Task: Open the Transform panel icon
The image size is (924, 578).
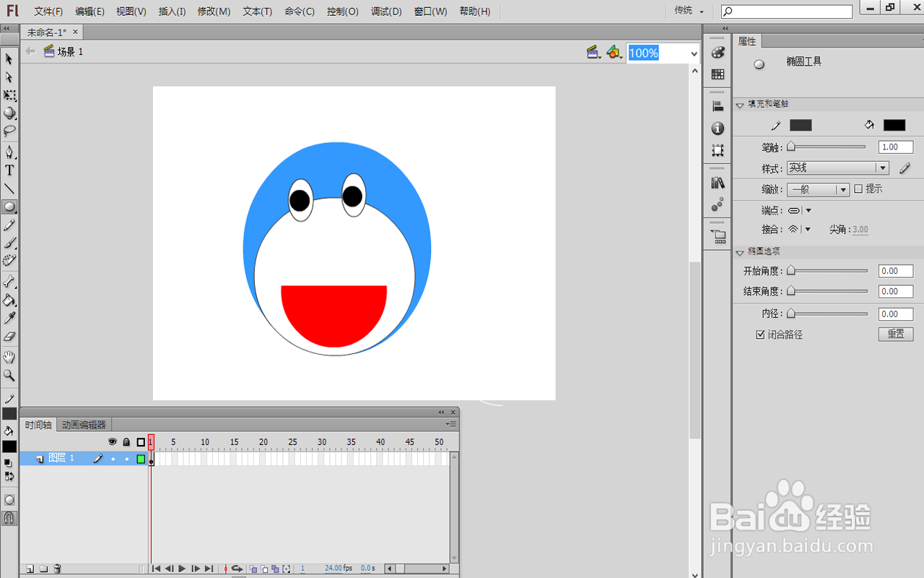Action: [718, 150]
